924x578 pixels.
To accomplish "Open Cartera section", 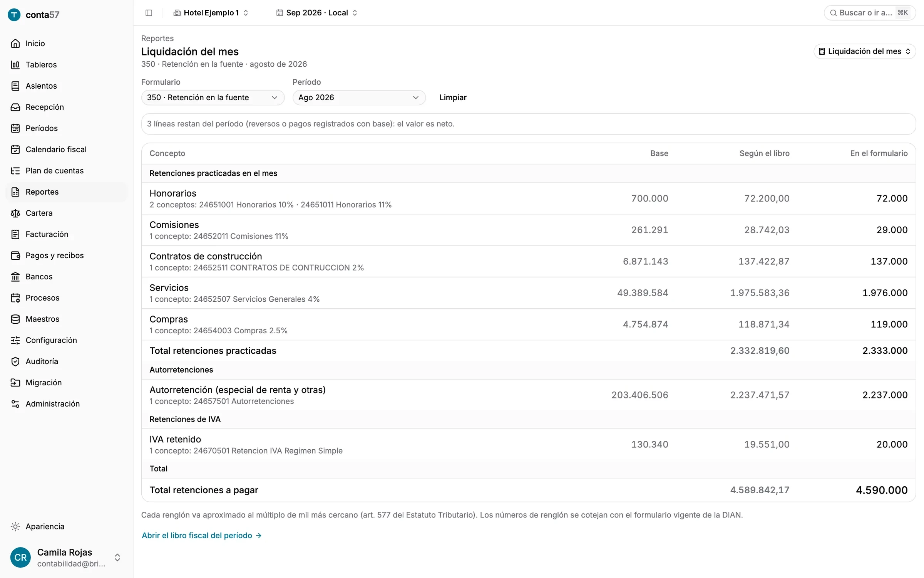I will tap(66, 213).
